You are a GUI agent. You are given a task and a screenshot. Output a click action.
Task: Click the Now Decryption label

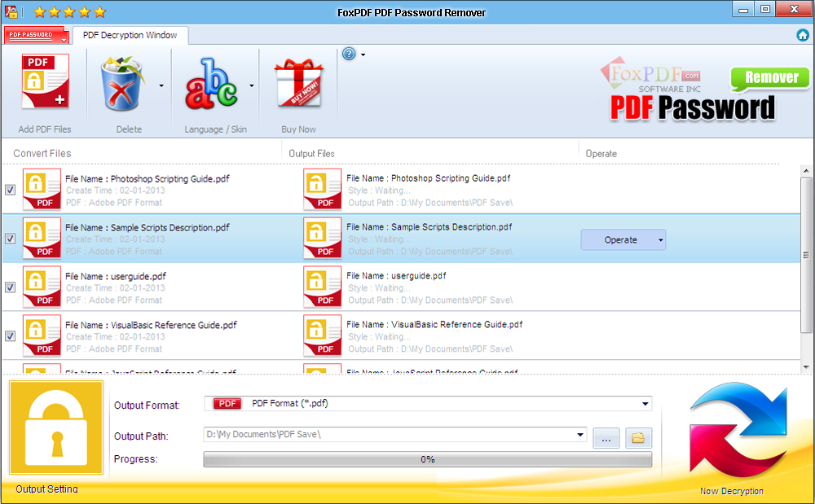(x=731, y=491)
